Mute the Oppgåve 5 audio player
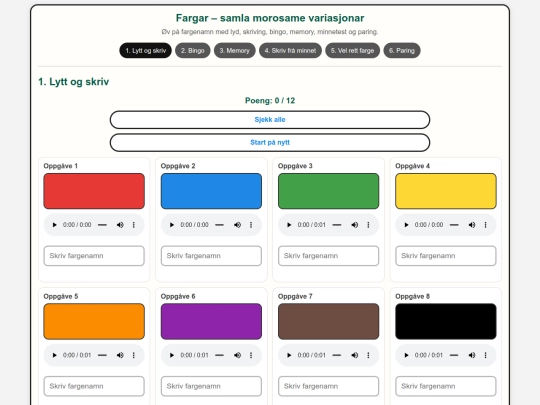The image size is (540, 405). point(120,355)
